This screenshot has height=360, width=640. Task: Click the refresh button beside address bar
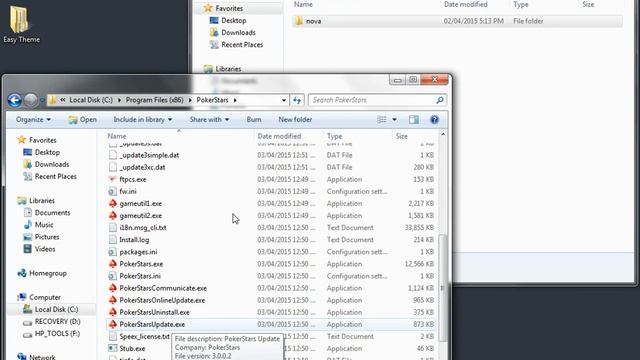(x=297, y=100)
